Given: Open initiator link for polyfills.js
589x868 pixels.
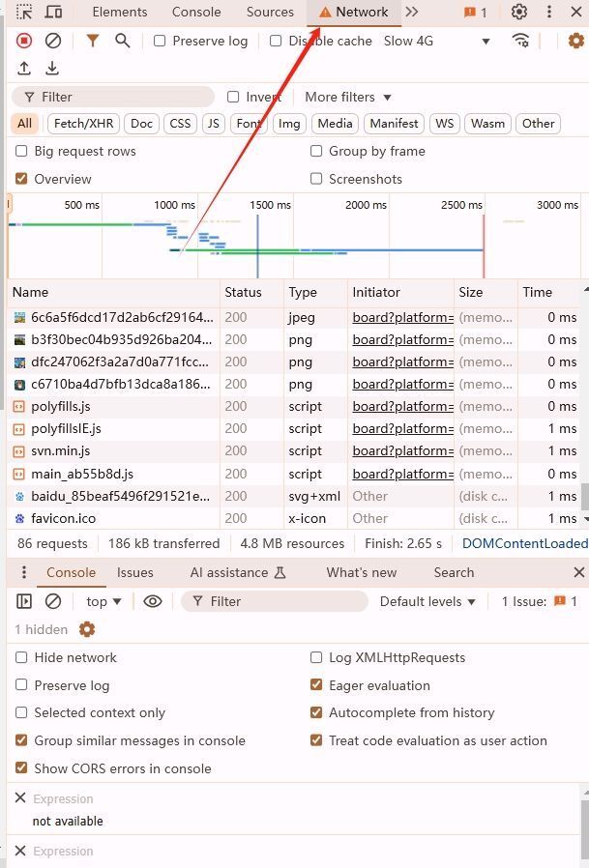Looking at the screenshot, I should click(x=402, y=407).
